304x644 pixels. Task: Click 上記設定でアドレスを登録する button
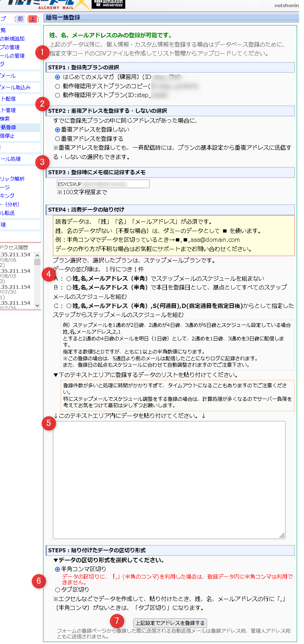tap(170, 623)
